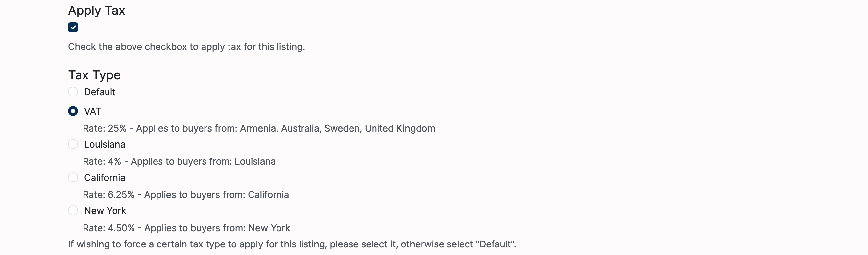Choose the Louisiana radio button
Image resolution: width=868 pixels, height=255 pixels.
tap(73, 144)
